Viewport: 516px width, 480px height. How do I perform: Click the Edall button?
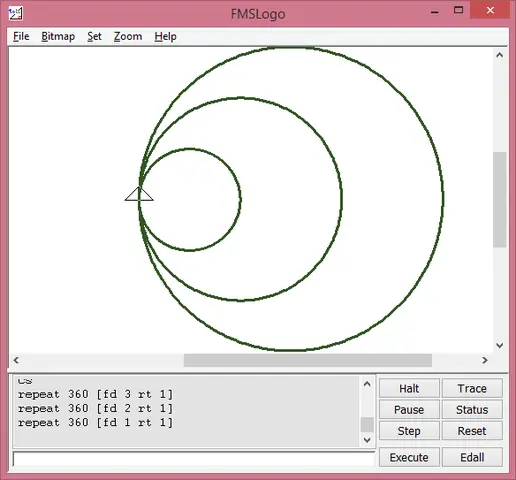point(472,457)
